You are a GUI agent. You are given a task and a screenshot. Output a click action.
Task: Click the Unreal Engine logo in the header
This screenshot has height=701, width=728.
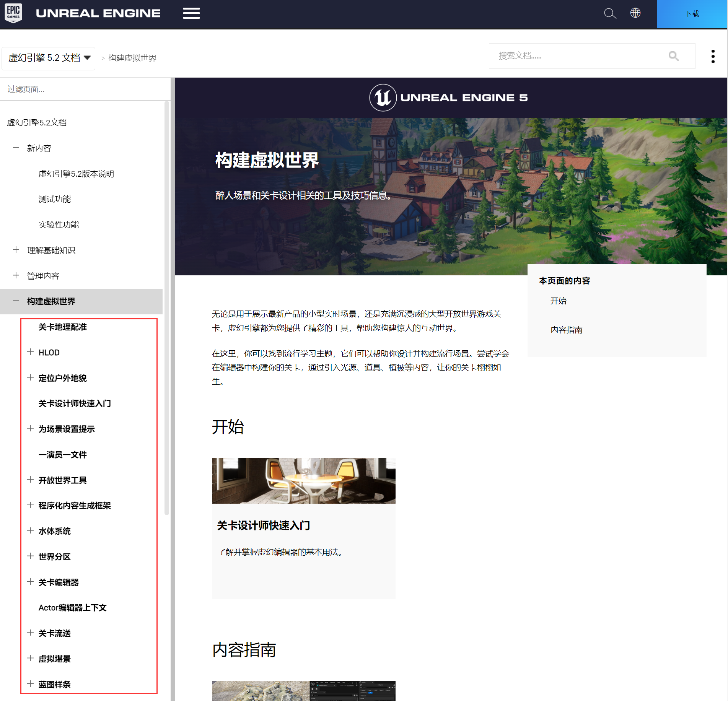pyautogui.click(x=98, y=13)
